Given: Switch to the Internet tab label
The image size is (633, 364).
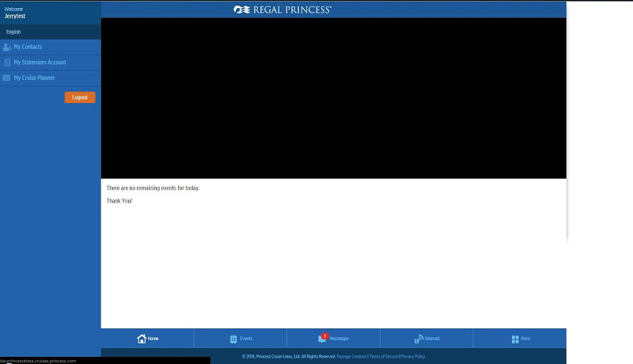Looking at the screenshot, I should tap(432, 339).
